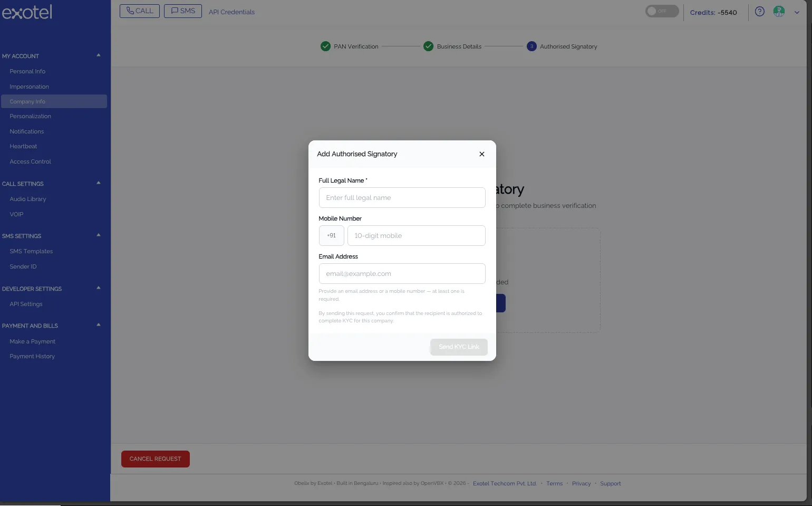
Task: Click the user avatar icon
Action: 779,12
